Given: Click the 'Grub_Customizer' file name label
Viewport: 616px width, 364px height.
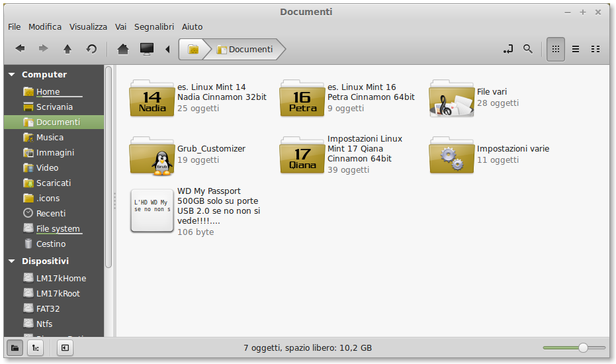Looking at the screenshot, I should pos(211,149).
